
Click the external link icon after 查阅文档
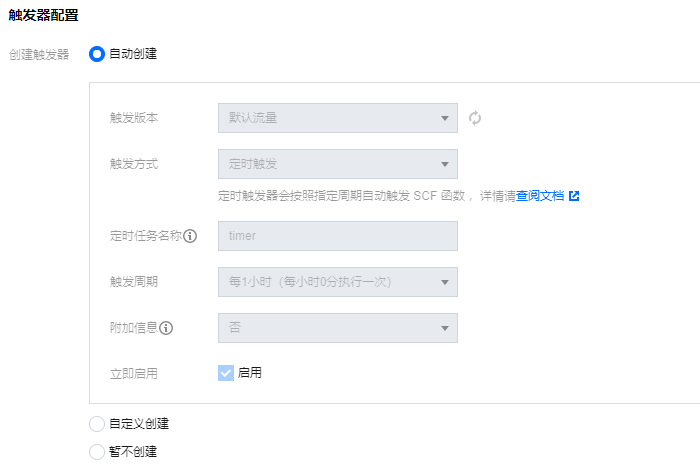[574, 195]
